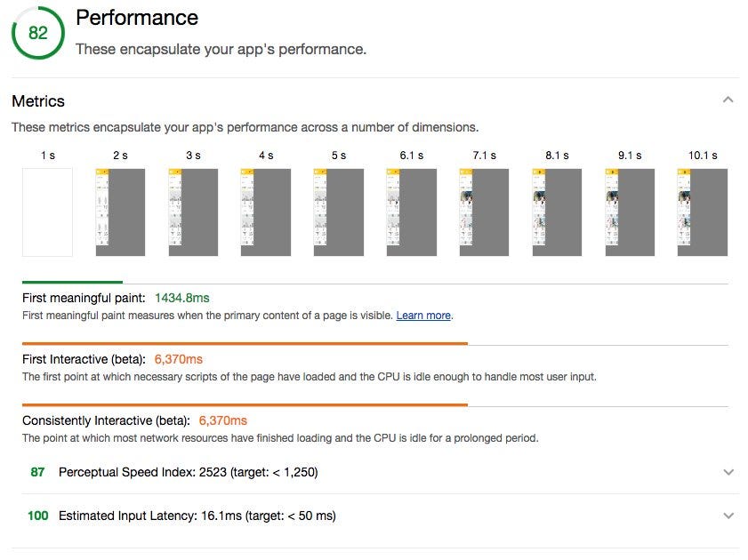This screenshot has height=560, width=748.
Task: Select the 1 s filmstrip screenshot
Action: point(47,212)
